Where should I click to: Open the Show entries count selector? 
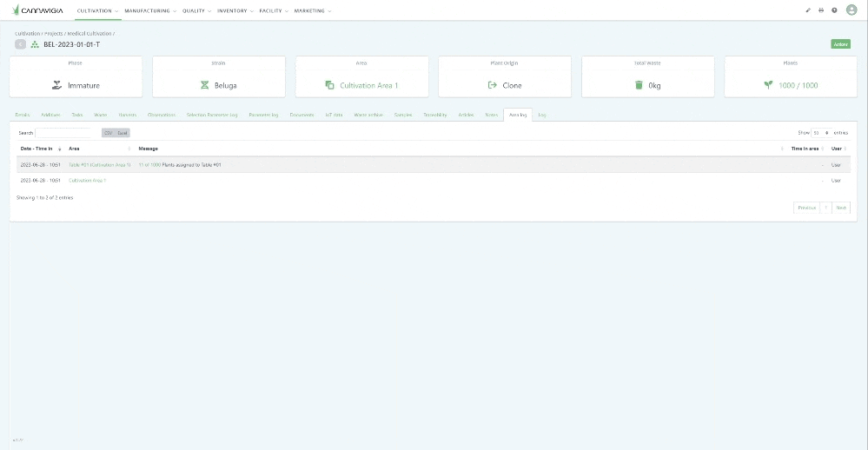(820, 133)
